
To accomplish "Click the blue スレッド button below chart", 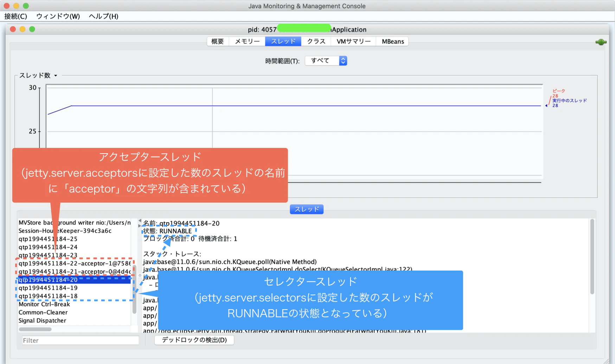I will pos(307,209).
